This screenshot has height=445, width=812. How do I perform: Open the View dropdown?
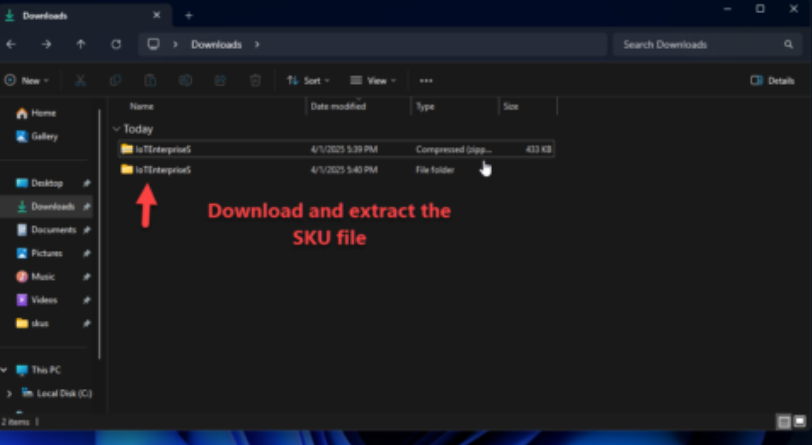tap(372, 80)
